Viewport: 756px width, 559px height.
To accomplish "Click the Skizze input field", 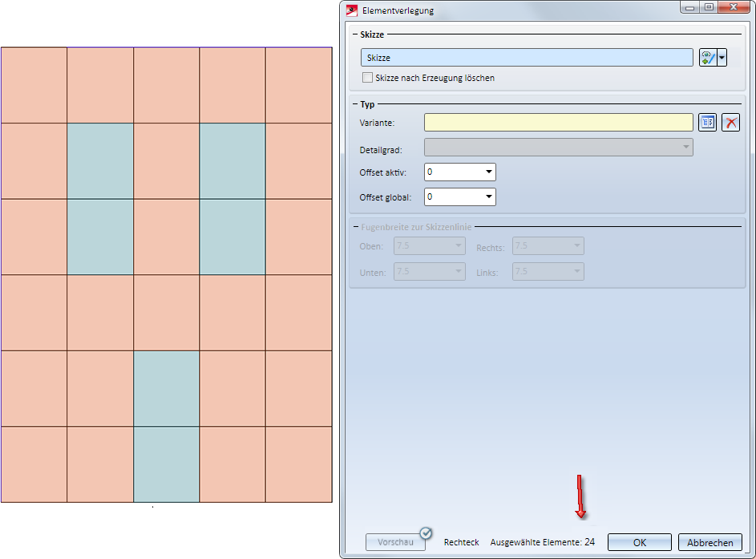I will [527, 58].
